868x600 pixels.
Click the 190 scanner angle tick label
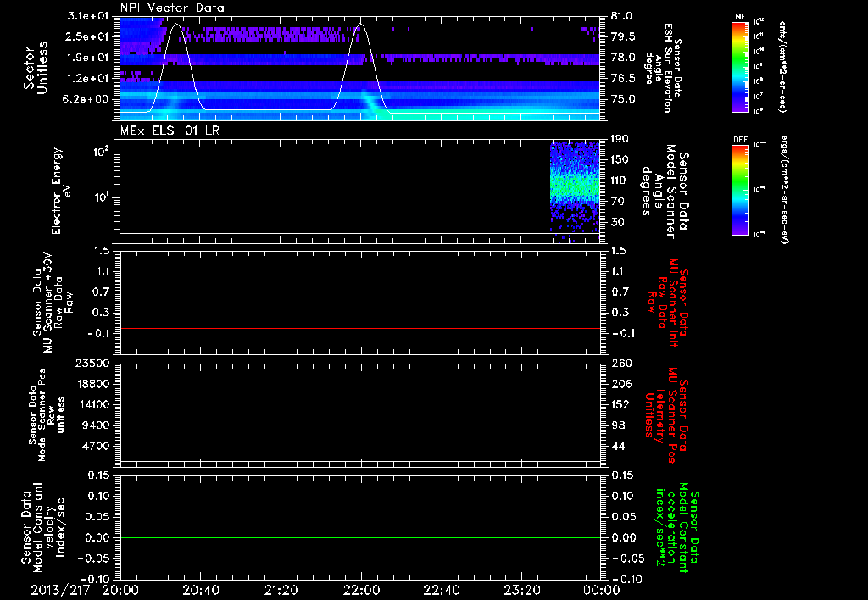tap(620, 139)
